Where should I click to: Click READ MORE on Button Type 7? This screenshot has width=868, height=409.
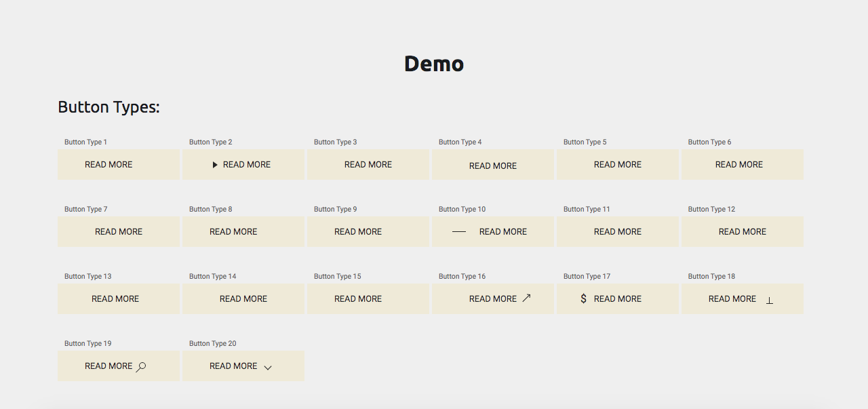(119, 231)
